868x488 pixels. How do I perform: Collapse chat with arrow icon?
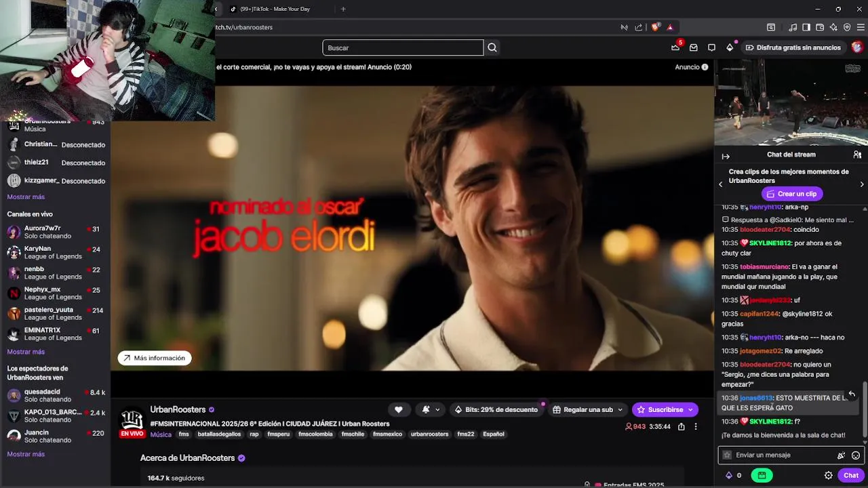tap(726, 155)
